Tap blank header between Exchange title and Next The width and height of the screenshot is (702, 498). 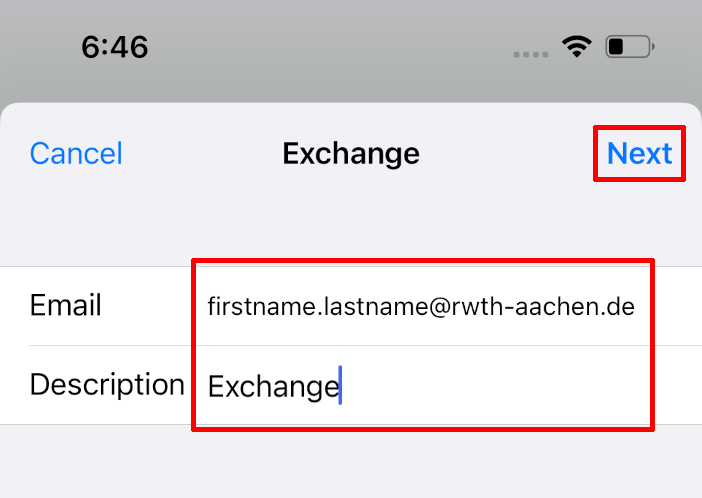tap(510, 153)
